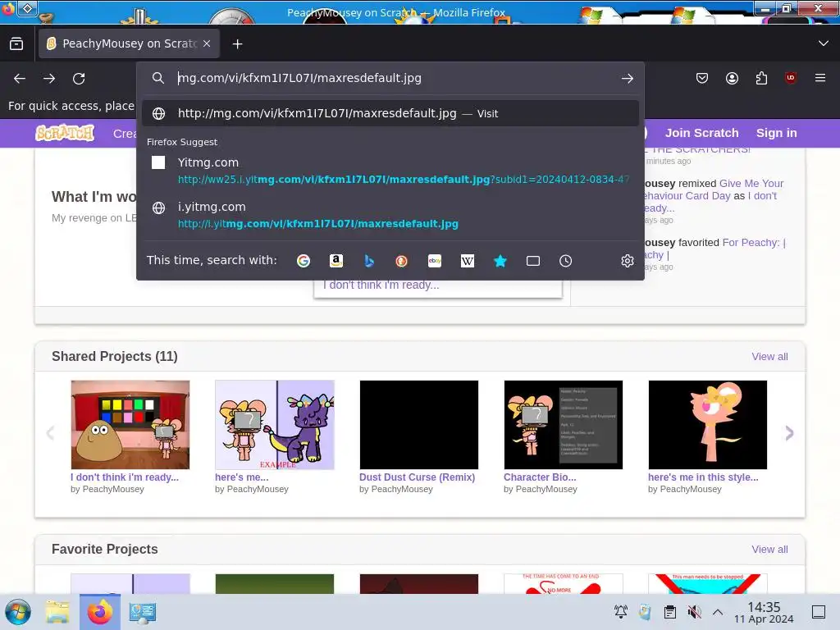Search this time with Amazon
The width and height of the screenshot is (840, 630).
tap(336, 261)
